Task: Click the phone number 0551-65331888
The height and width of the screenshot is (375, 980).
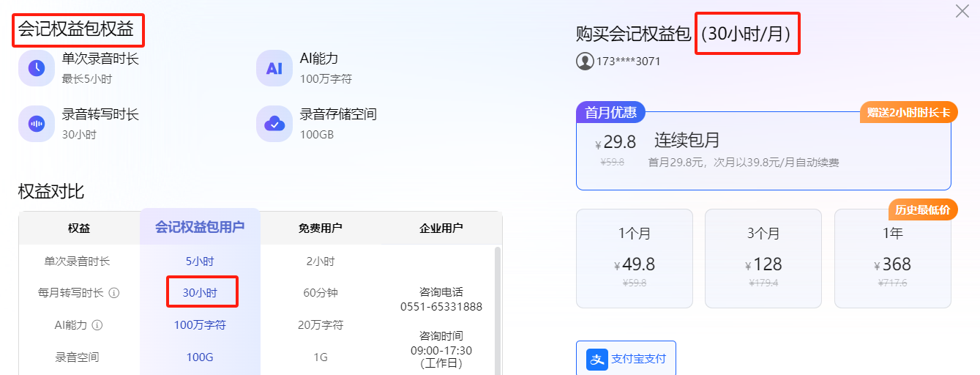Action: pos(441,307)
